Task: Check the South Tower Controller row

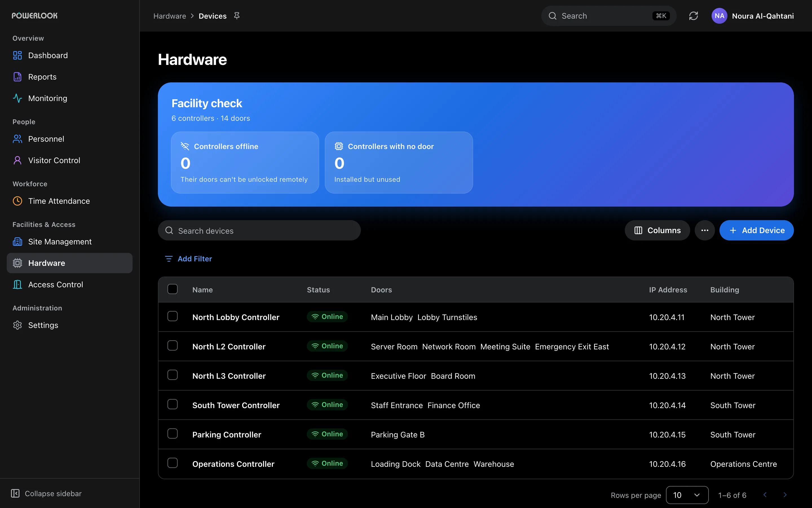Action: pos(173,404)
